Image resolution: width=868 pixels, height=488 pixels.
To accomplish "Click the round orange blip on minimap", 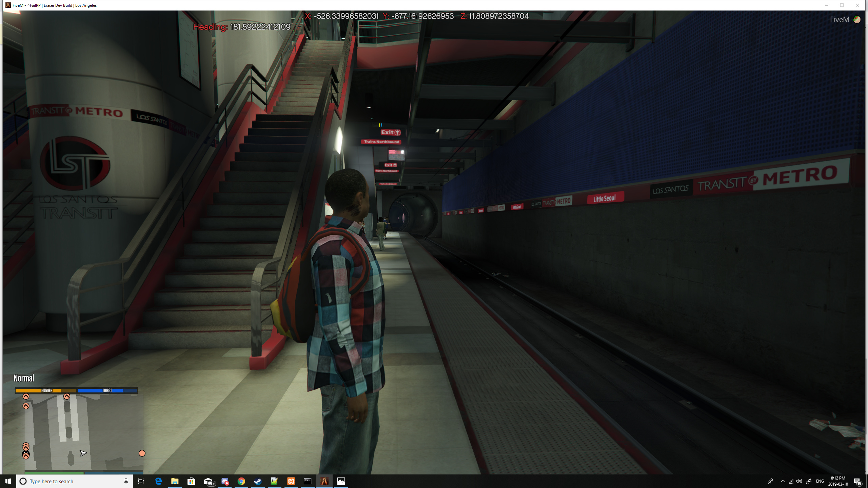I will [x=142, y=453].
